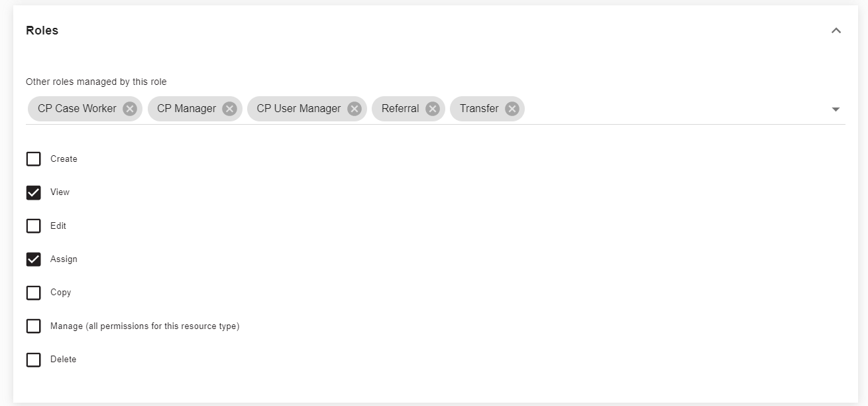Remove the CP User Manager chip
The height and width of the screenshot is (406, 868).
coord(354,109)
